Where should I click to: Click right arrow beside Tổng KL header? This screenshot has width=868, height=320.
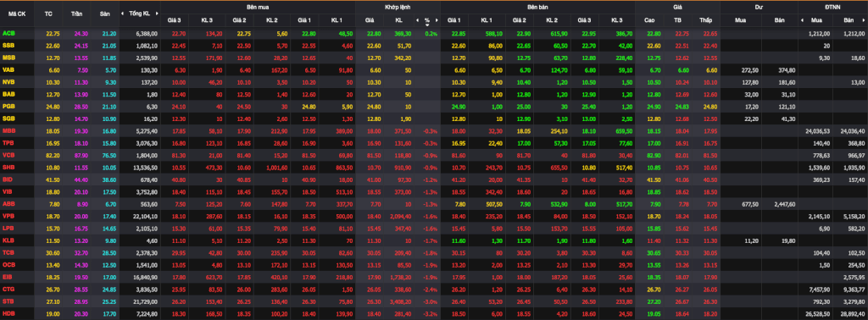155,14
